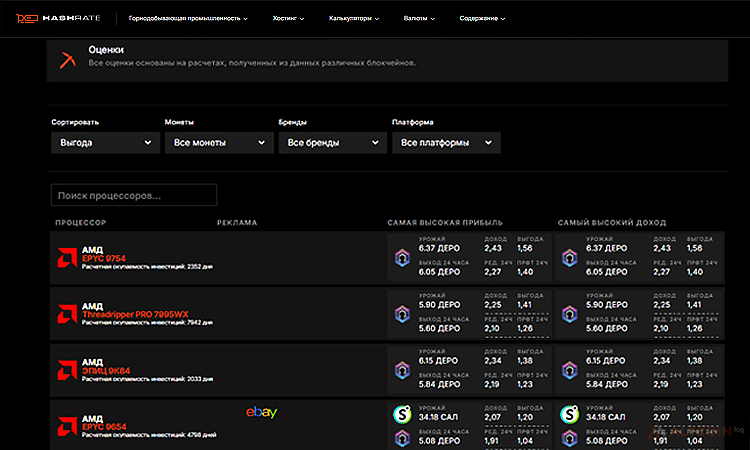Click the eBay ad logo in the EPYC 9654 row
750x450 pixels.
pos(262,412)
